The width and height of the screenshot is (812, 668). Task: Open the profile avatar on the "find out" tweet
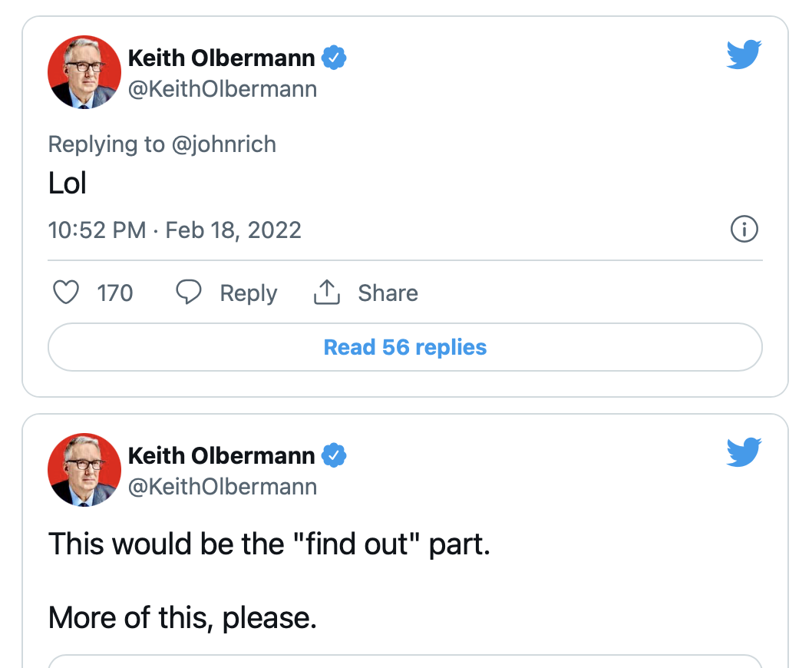[84, 470]
